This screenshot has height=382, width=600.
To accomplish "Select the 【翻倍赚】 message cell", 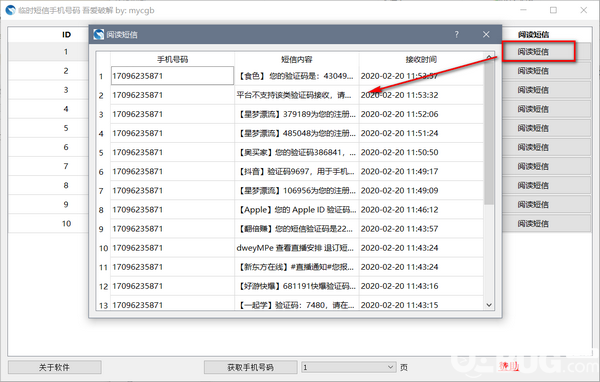I will [297, 229].
